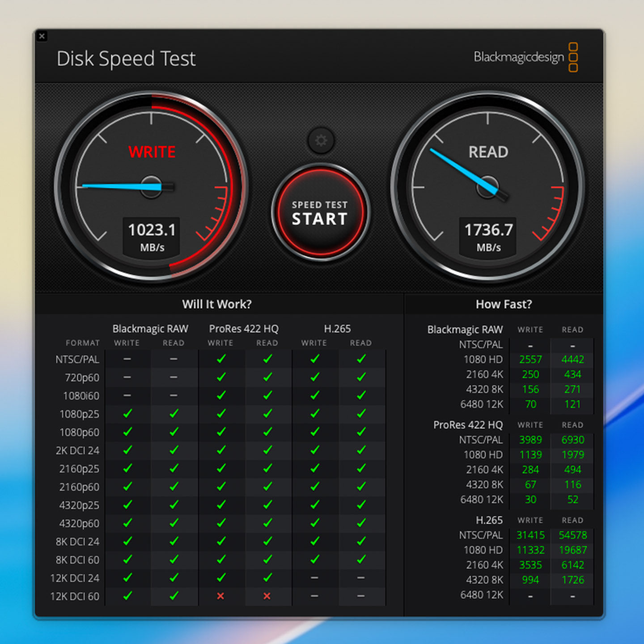This screenshot has width=644, height=644.
Task: Select the 1080p25 format row label
Action: (x=79, y=414)
